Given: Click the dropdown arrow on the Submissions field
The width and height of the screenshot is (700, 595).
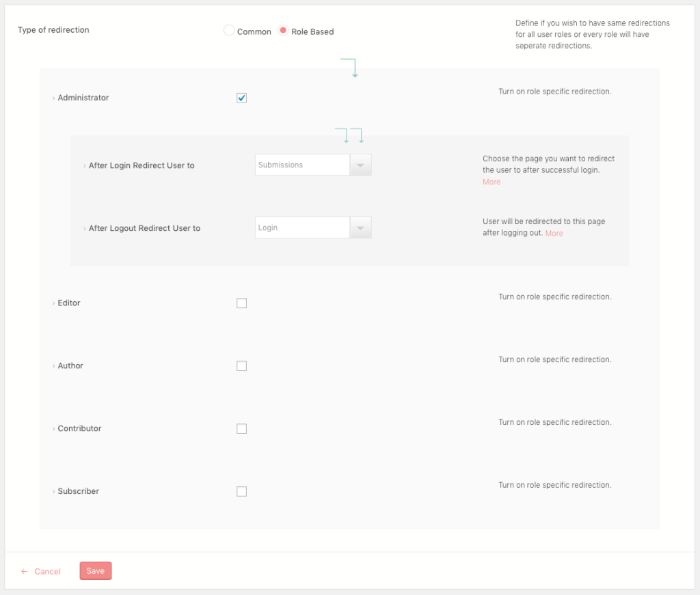Looking at the screenshot, I should click(x=360, y=165).
